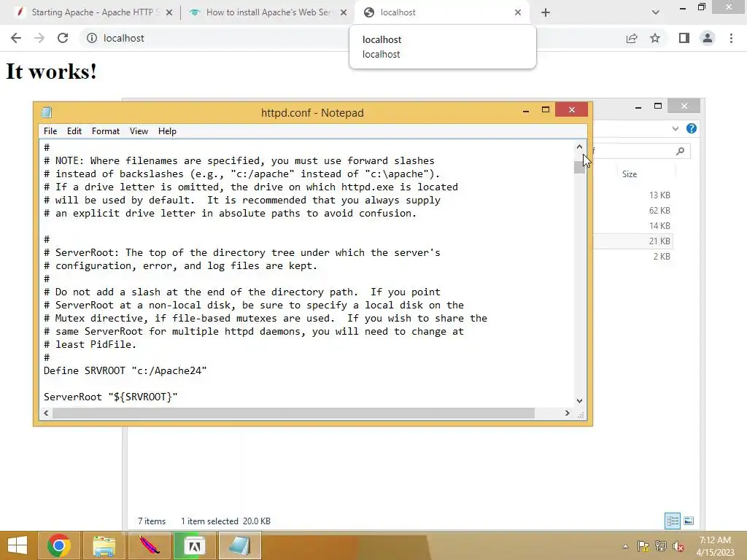Screen dimensions: 747x560
Task: Open a new Chrome tab
Action: click(x=546, y=12)
